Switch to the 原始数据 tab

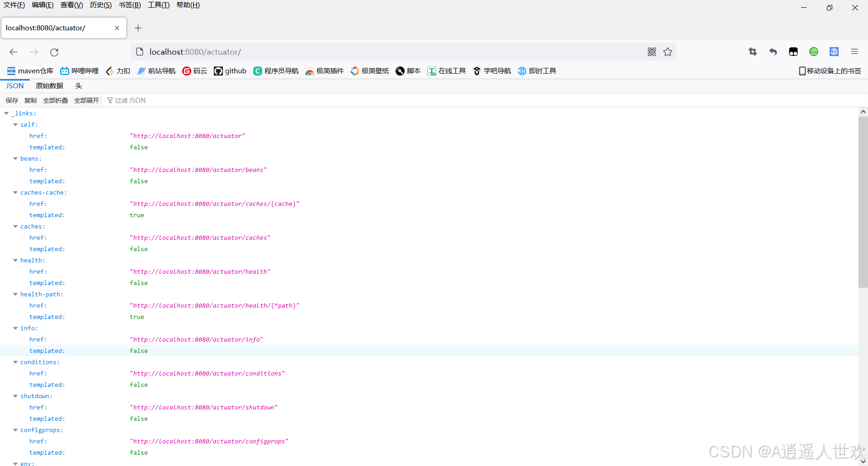pos(49,86)
